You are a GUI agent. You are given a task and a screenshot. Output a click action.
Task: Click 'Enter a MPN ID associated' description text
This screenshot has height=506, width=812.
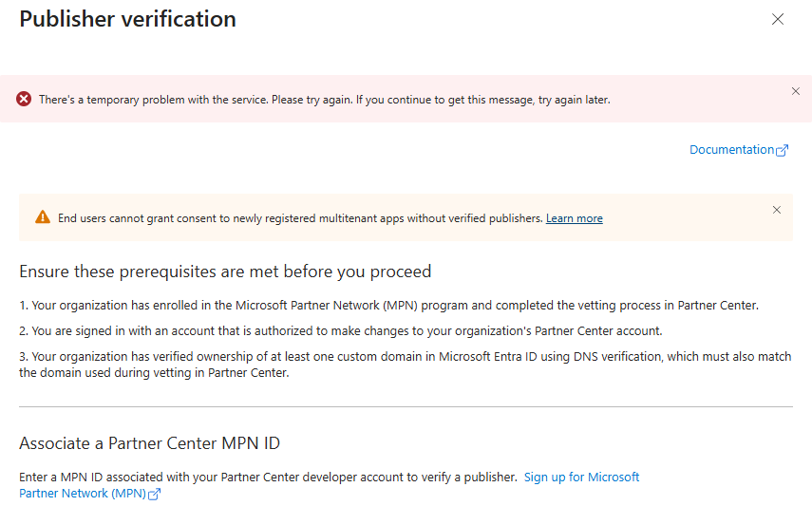tap(268, 477)
